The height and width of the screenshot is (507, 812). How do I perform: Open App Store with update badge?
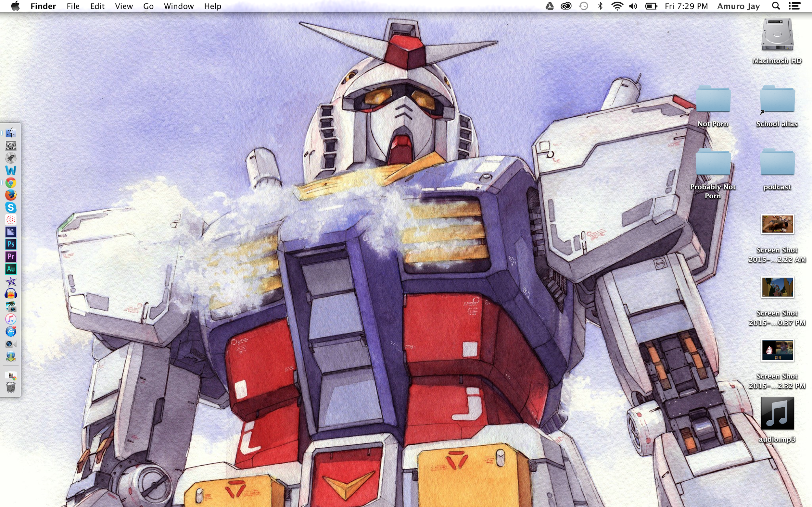tap(11, 331)
